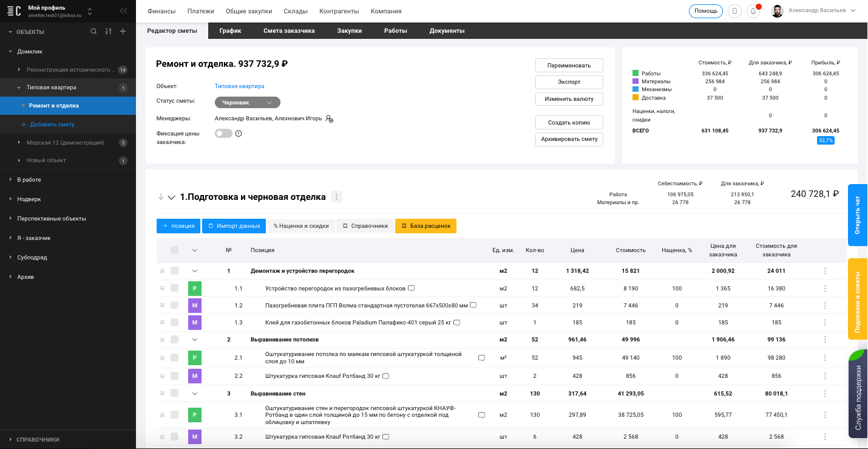This screenshot has height=449, width=868.
Task: Open the Черновик status dropdown
Action: click(x=248, y=103)
